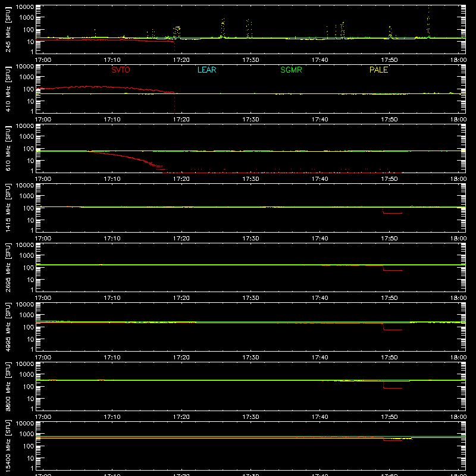476x476 pixels.
Task: Click the 10000 tick of 245 MHz axis
Action: [25, 7]
